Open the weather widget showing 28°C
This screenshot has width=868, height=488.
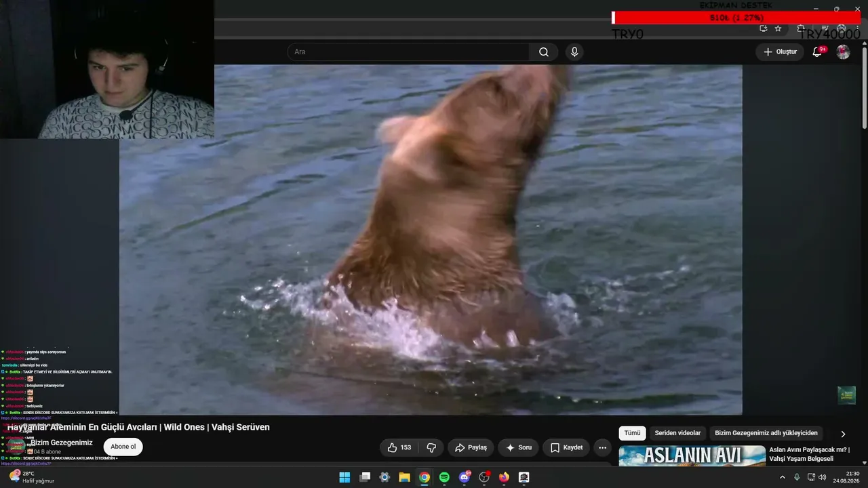(x=31, y=477)
